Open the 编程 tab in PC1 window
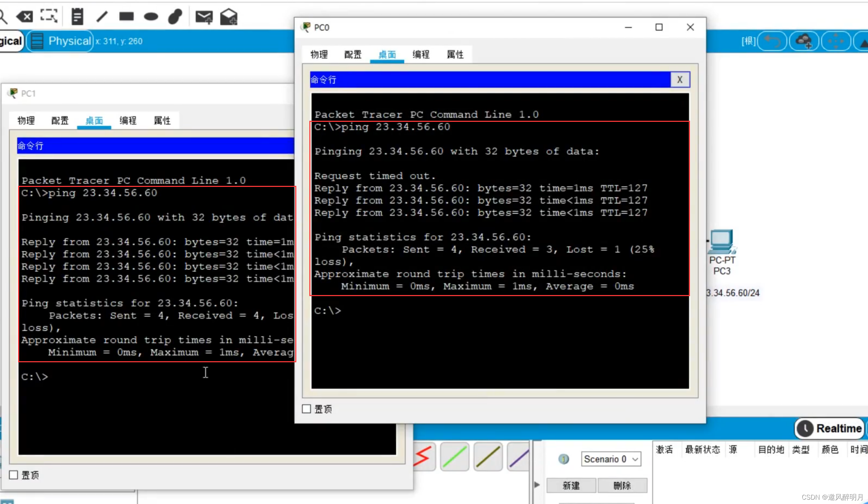Image resolution: width=868 pixels, height=504 pixels. coord(128,121)
